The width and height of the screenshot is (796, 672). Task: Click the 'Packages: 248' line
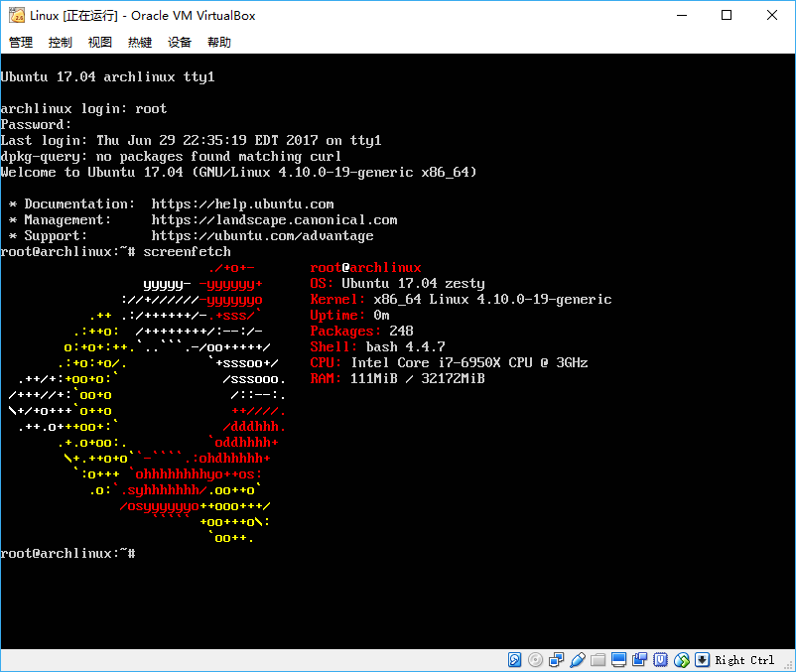361,331
